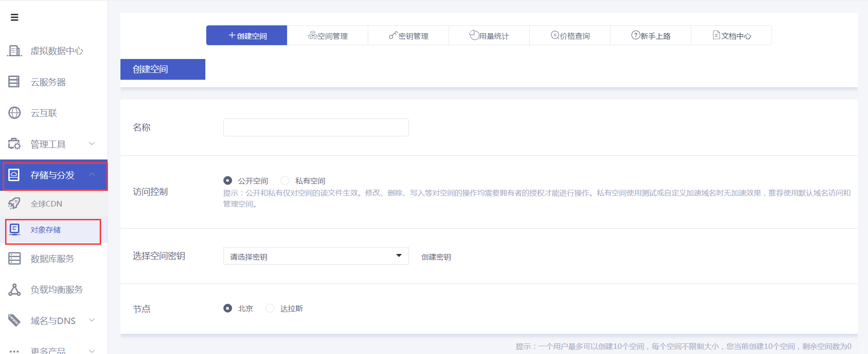Click the virtual data center building icon
The height and width of the screenshot is (354, 868).
(x=14, y=51)
